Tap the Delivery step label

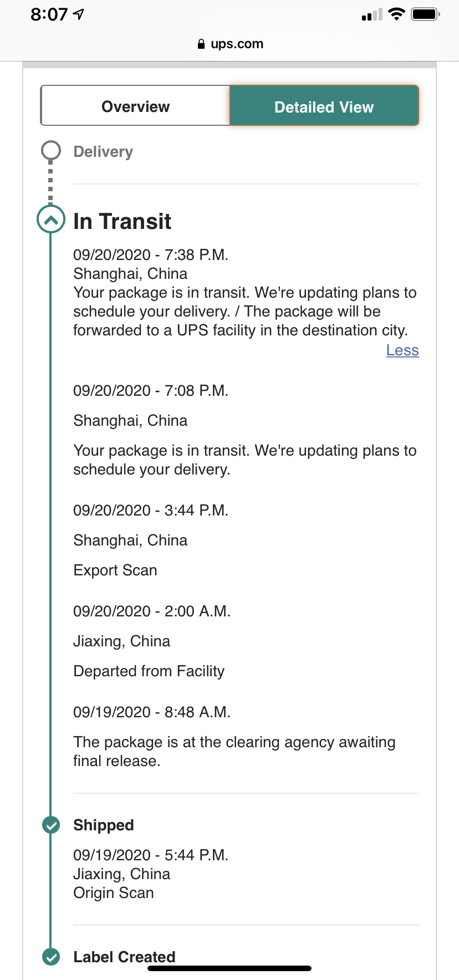pos(103,151)
